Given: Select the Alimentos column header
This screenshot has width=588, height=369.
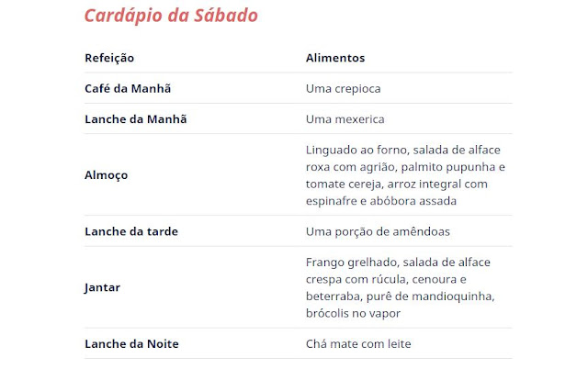Looking at the screenshot, I should pos(335,58).
